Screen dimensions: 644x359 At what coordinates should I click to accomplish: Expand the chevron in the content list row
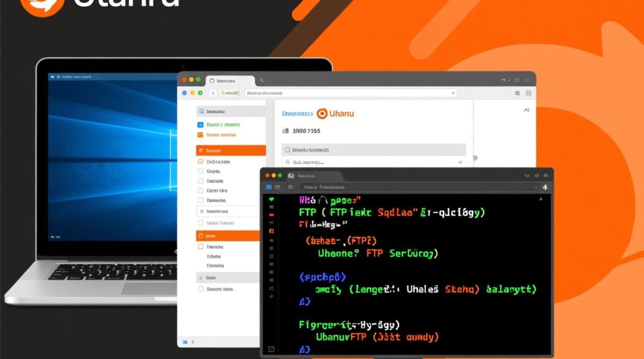(x=460, y=162)
